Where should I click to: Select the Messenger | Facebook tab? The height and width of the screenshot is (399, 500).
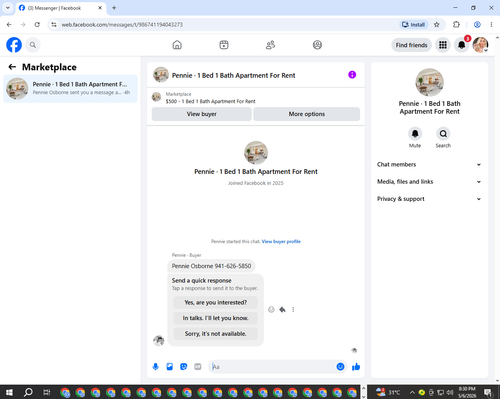[x=61, y=8]
